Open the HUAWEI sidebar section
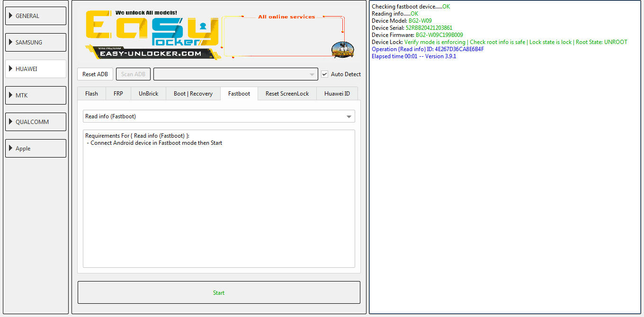This screenshot has height=317, width=644. click(x=36, y=69)
